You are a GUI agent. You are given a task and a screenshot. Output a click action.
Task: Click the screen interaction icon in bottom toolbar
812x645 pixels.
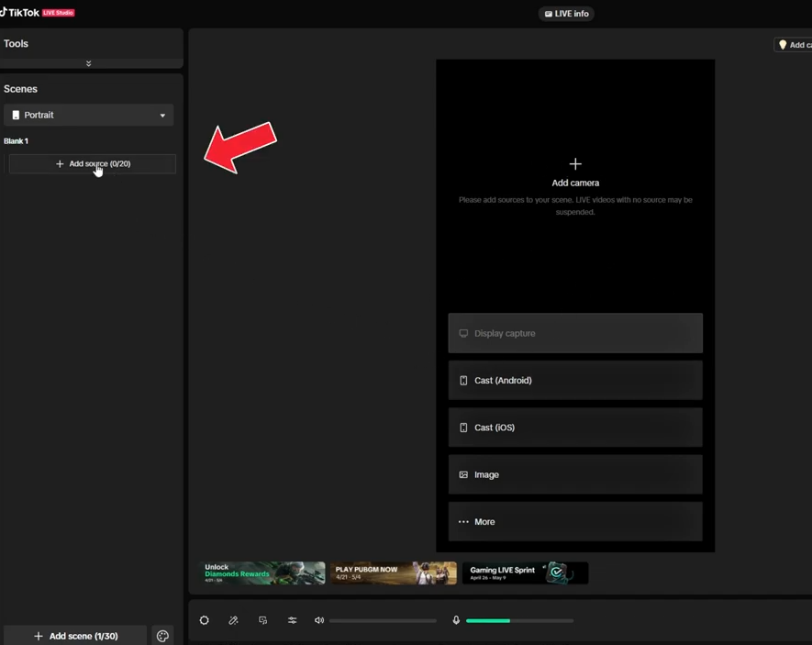click(x=263, y=621)
